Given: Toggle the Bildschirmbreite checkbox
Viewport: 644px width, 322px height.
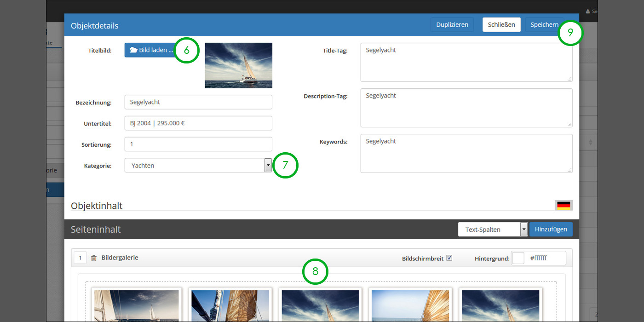Looking at the screenshot, I should coord(449,258).
